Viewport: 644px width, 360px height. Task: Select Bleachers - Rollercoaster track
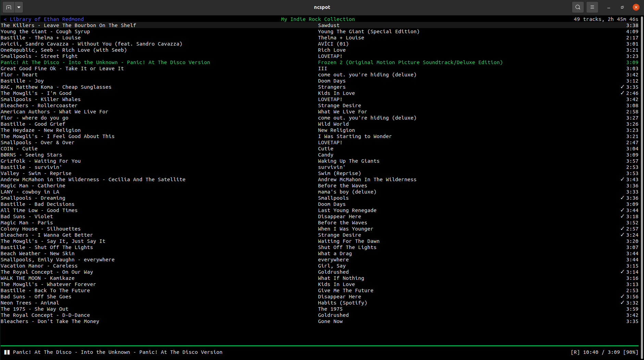coord(319,105)
